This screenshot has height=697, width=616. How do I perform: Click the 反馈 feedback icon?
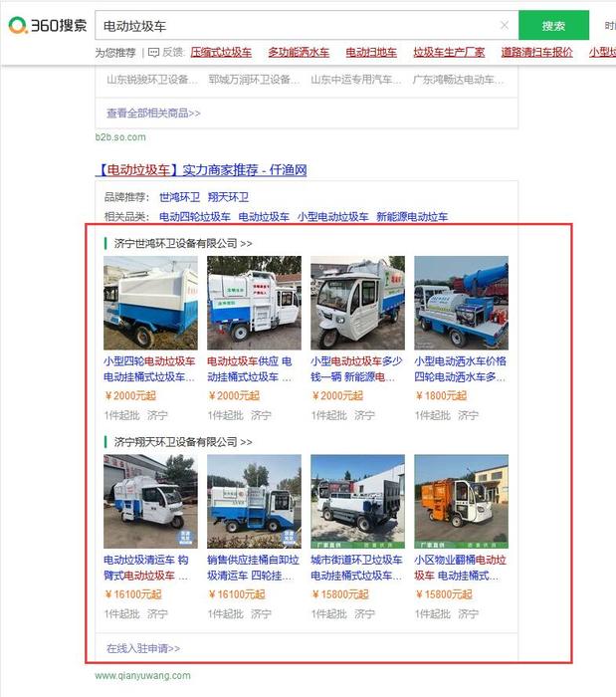tap(153, 53)
